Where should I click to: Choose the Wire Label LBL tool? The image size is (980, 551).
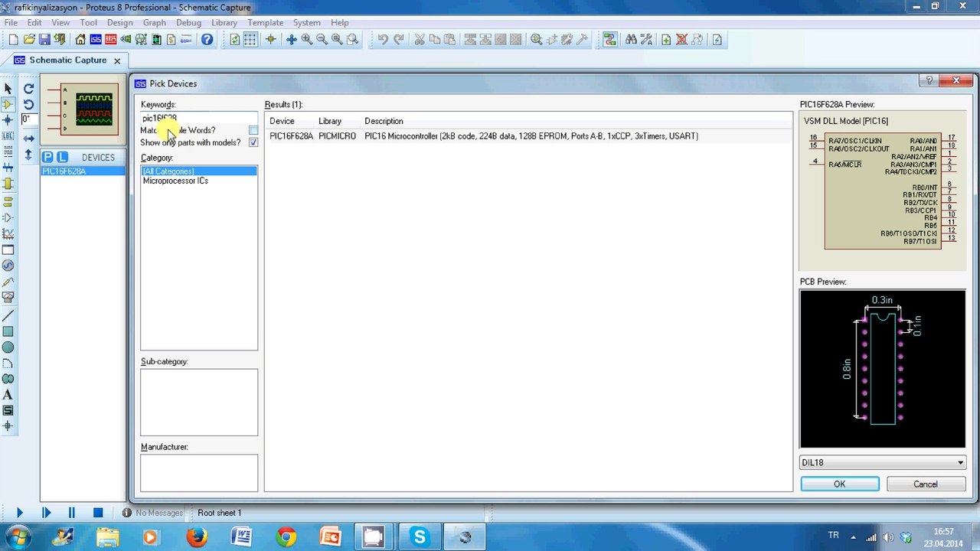(8, 135)
